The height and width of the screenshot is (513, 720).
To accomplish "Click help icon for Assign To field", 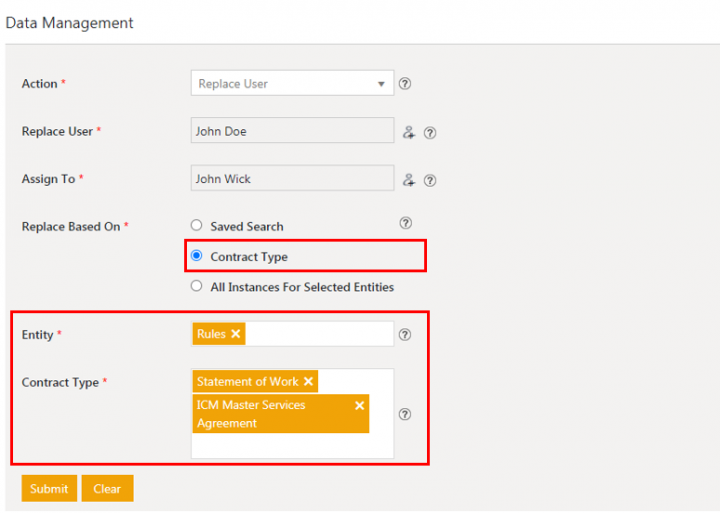I will point(430,180).
